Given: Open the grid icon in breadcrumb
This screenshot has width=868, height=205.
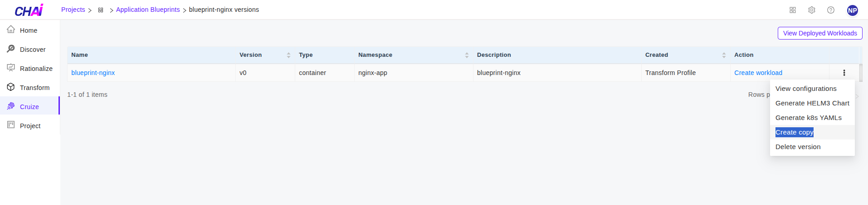Looking at the screenshot, I should point(101,10).
